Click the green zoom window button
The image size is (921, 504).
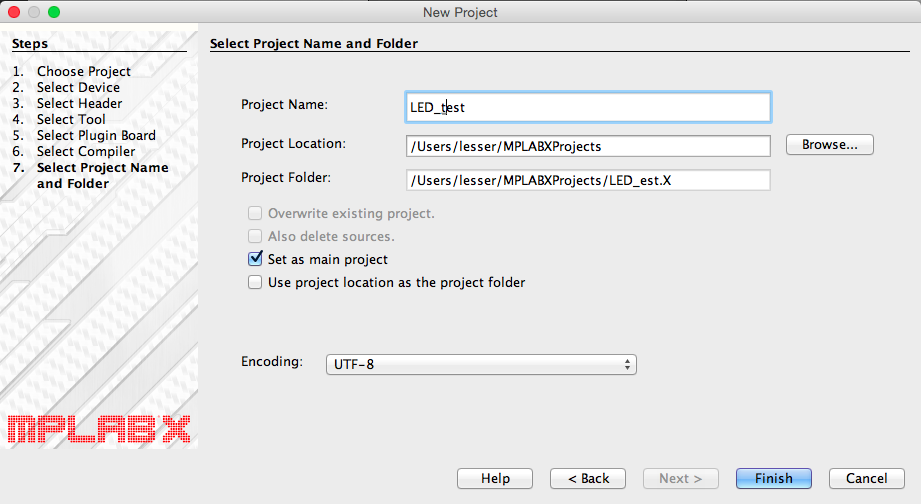tap(54, 12)
